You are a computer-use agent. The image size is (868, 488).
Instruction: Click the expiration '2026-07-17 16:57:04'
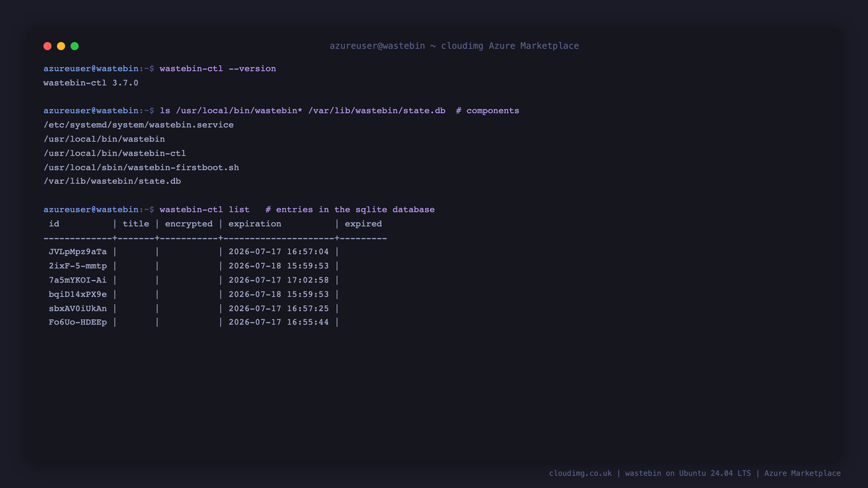pyautogui.click(x=279, y=251)
